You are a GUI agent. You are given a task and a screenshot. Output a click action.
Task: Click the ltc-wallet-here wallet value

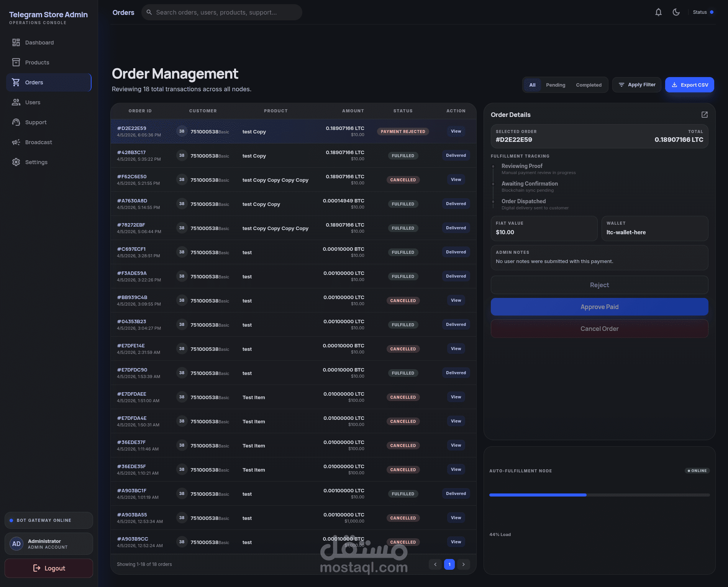(626, 232)
